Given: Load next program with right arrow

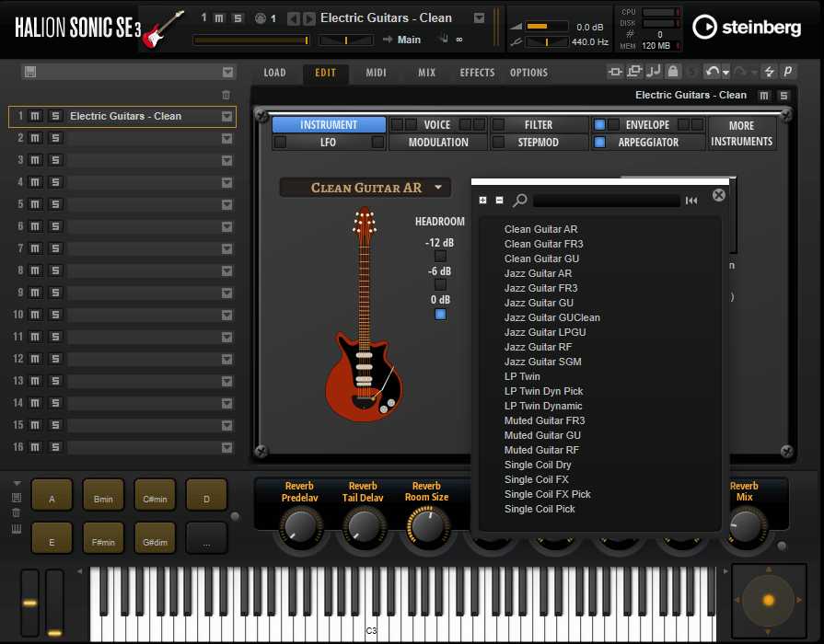Looking at the screenshot, I should [309, 19].
